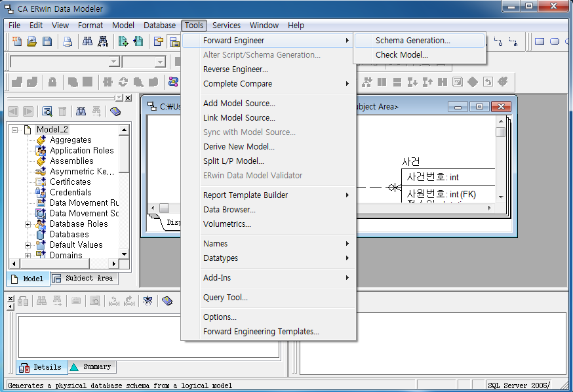Viewport: 573px width, 392px height.
Task: Switch to Model tab in explorer
Action: (28, 279)
